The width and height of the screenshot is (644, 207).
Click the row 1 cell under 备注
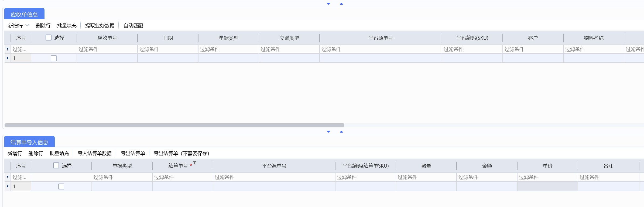(608, 186)
